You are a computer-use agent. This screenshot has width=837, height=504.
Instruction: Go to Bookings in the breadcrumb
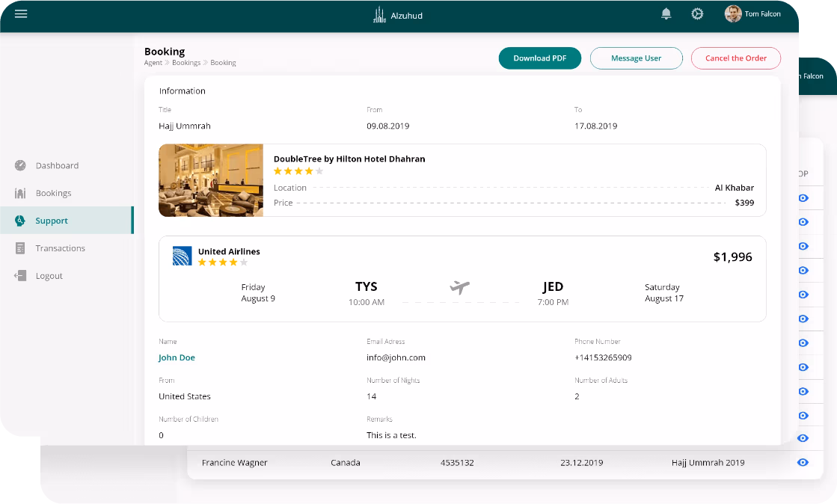[x=186, y=63]
